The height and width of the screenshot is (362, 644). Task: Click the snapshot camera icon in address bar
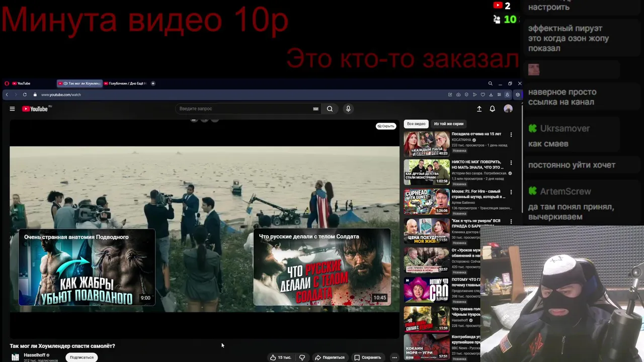point(458,95)
